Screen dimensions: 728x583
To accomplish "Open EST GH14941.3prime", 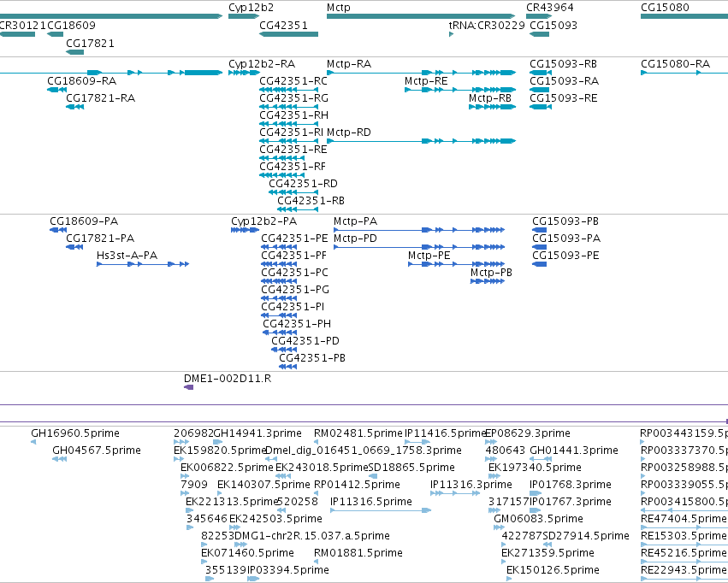I will (x=257, y=433).
